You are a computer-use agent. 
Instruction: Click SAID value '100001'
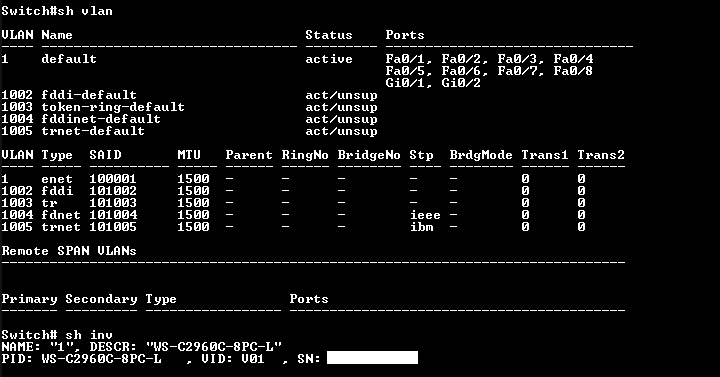(x=113, y=179)
